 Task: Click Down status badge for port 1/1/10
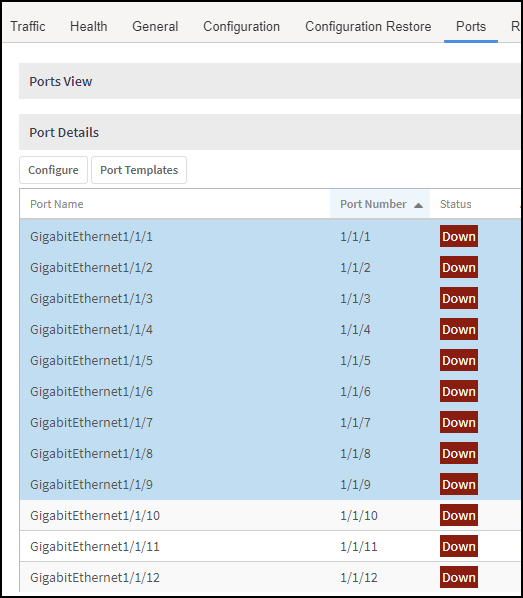459,515
